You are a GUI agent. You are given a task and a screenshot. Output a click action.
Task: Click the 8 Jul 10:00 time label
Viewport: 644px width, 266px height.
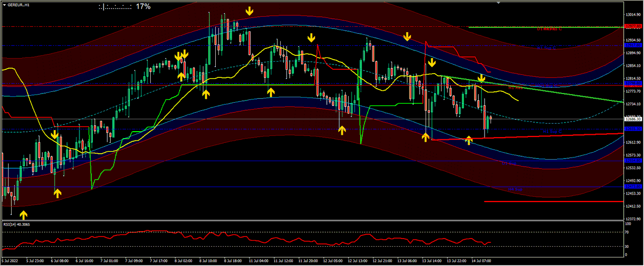point(208,261)
